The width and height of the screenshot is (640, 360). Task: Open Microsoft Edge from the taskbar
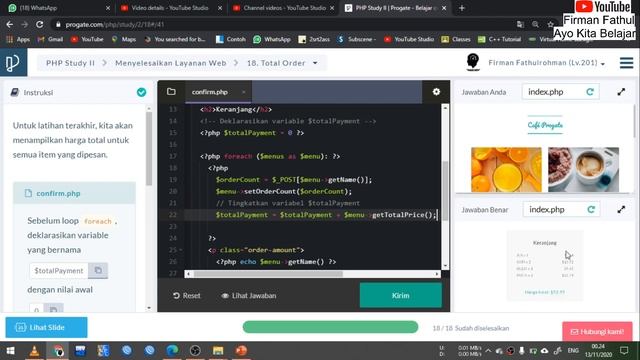[x=172, y=351]
